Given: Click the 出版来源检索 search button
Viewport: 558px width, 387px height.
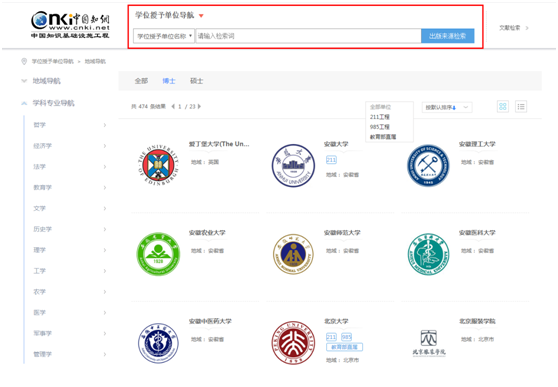Looking at the screenshot, I should coord(448,36).
